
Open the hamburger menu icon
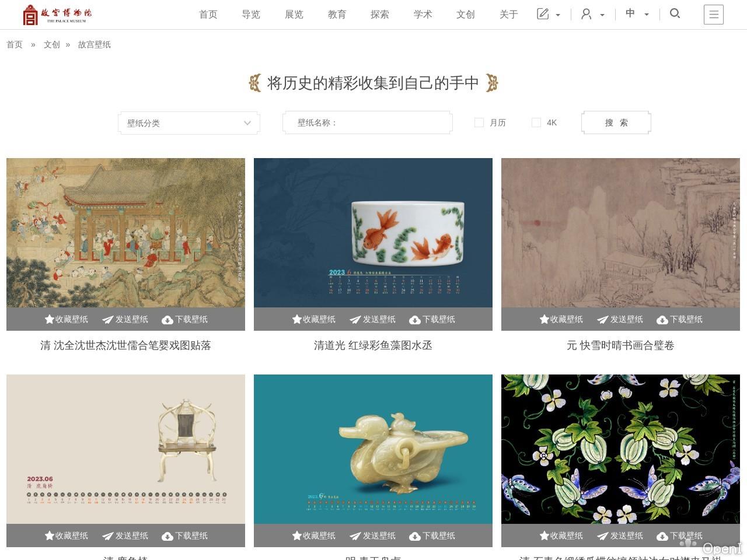(x=714, y=15)
